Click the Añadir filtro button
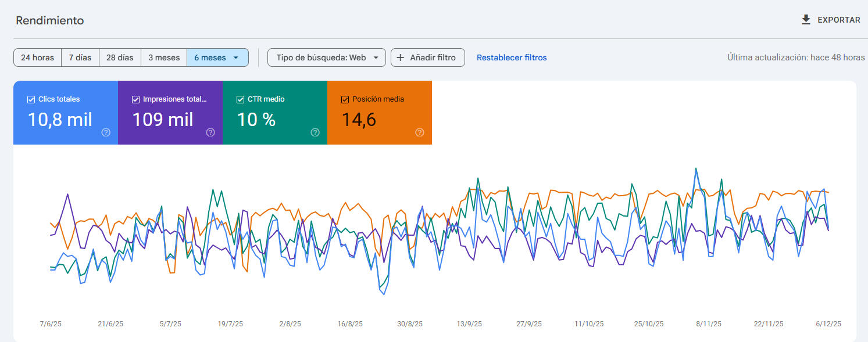 coord(428,57)
